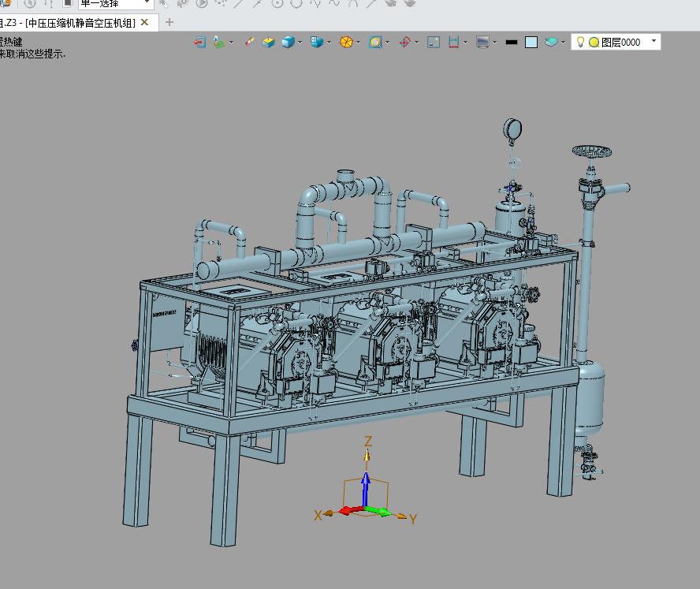Click the handwheel valve on the model

coord(591,151)
